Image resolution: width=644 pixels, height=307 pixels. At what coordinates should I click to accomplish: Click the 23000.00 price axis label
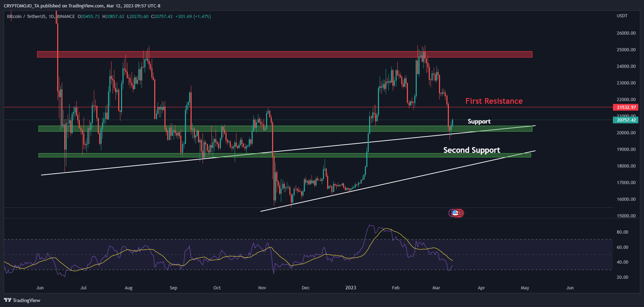point(626,83)
